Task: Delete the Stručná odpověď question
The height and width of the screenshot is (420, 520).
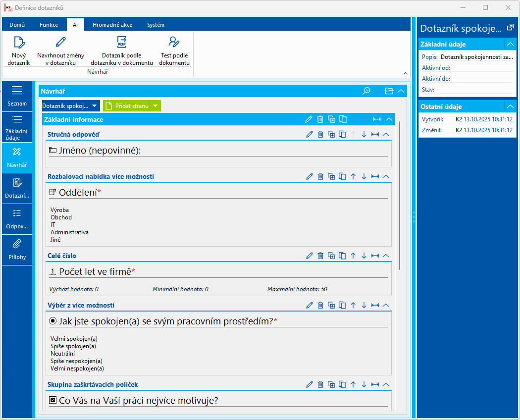Action: (320, 134)
